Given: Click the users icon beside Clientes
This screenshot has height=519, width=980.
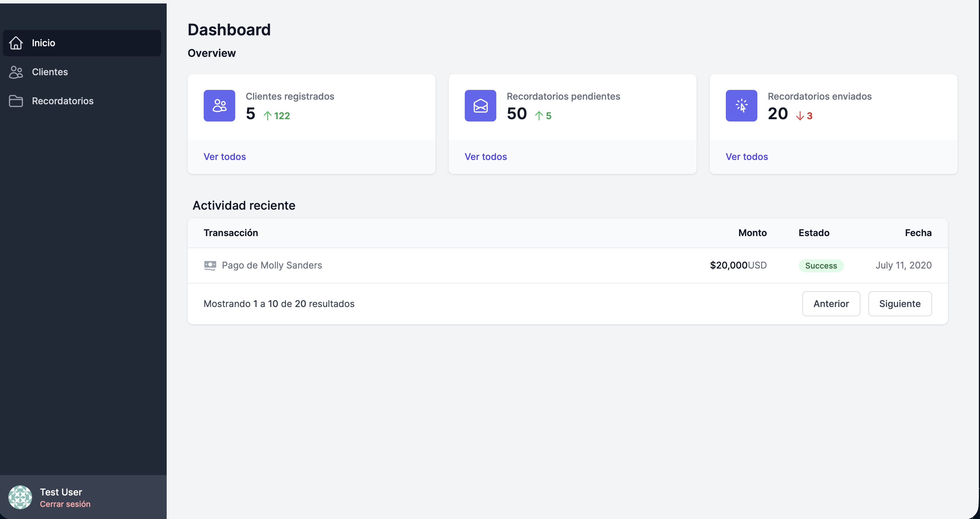Looking at the screenshot, I should 16,72.
